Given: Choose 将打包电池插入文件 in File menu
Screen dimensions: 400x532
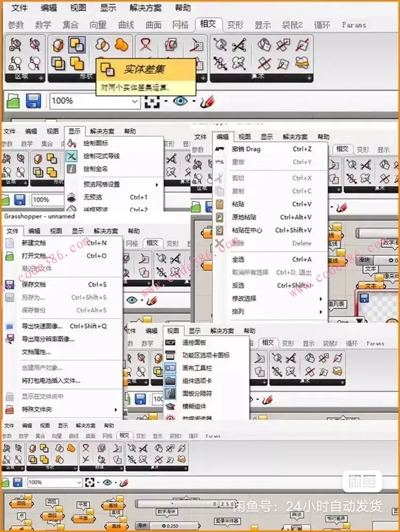Looking at the screenshot, I should (51, 381).
